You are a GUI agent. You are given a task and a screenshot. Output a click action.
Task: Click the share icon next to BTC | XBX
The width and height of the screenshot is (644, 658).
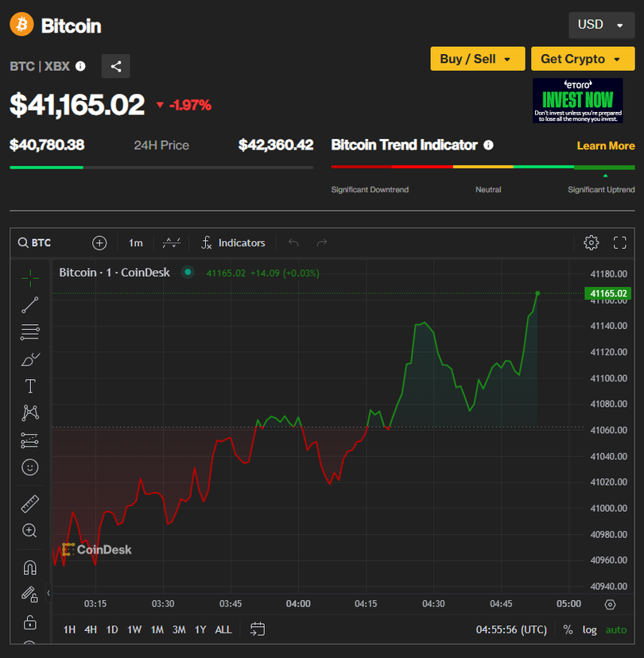click(x=115, y=67)
